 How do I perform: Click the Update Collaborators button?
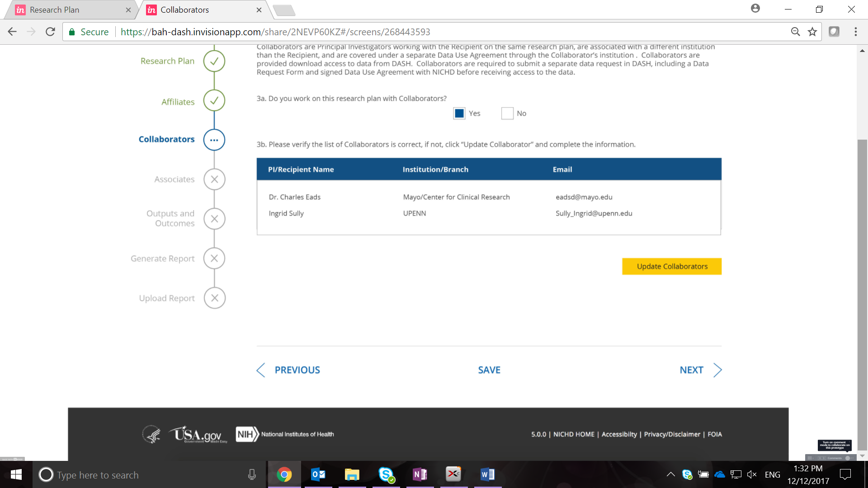(672, 267)
